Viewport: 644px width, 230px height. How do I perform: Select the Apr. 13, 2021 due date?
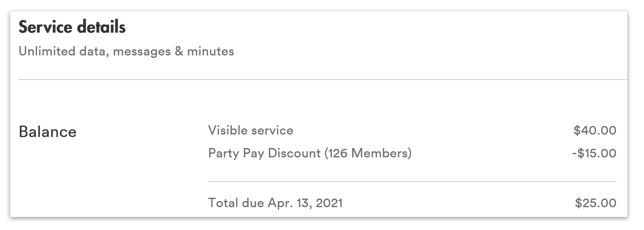coord(305,203)
